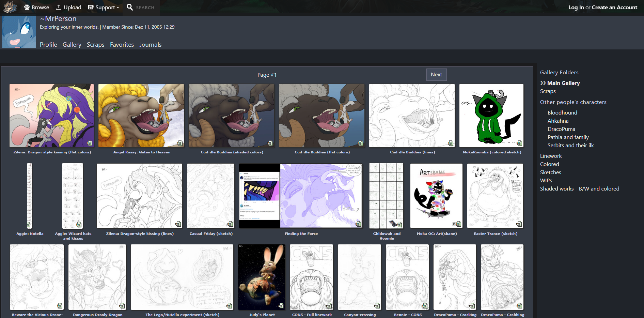The height and width of the screenshot is (318, 644).
Task: Open Moka OC: Art(sbane) thumbnail
Action: pyautogui.click(x=436, y=196)
